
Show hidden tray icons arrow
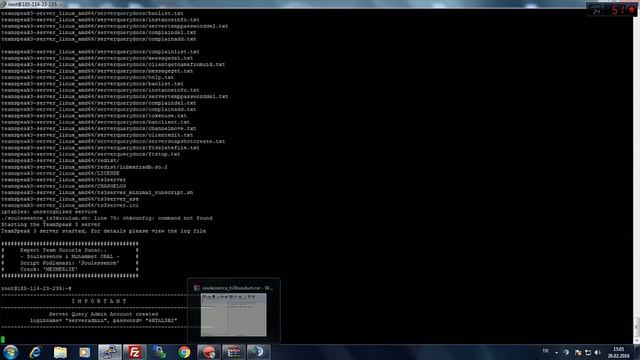[x=556, y=352]
